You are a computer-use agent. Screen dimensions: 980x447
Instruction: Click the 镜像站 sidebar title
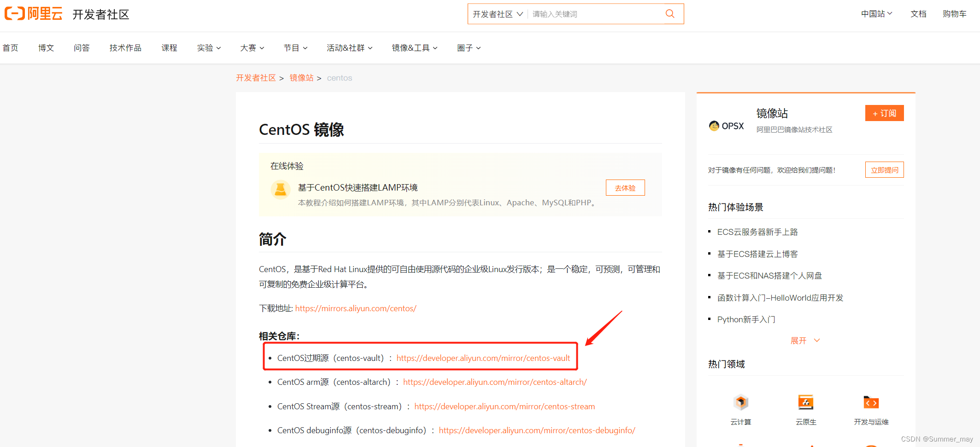[x=772, y=113]
